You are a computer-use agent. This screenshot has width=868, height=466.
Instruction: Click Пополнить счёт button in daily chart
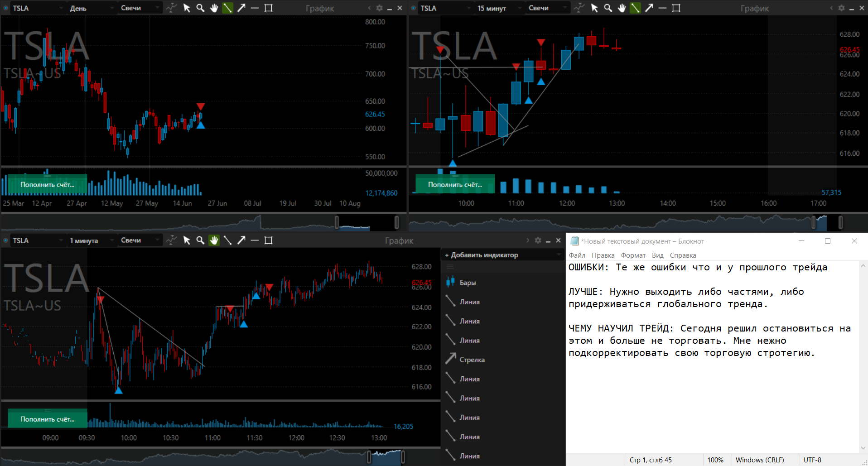(x=47, y=184)
